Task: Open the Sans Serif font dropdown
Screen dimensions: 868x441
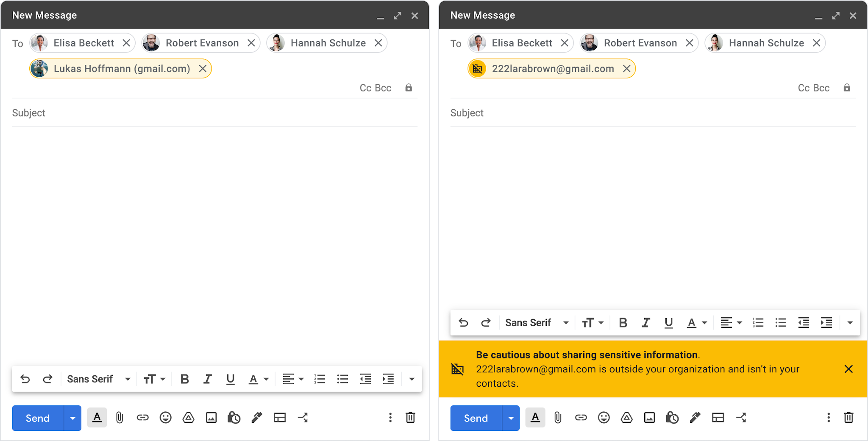Action: click(x=98, y=379)
